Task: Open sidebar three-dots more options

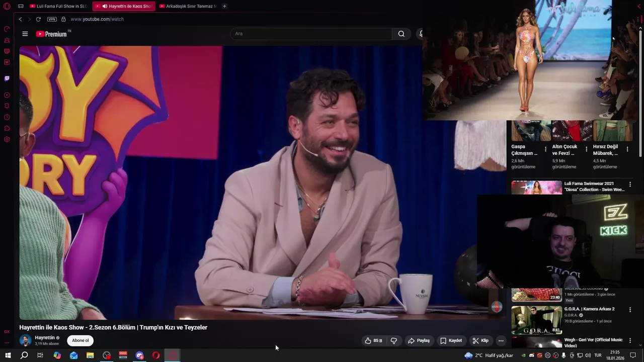Action: point(7,342)
